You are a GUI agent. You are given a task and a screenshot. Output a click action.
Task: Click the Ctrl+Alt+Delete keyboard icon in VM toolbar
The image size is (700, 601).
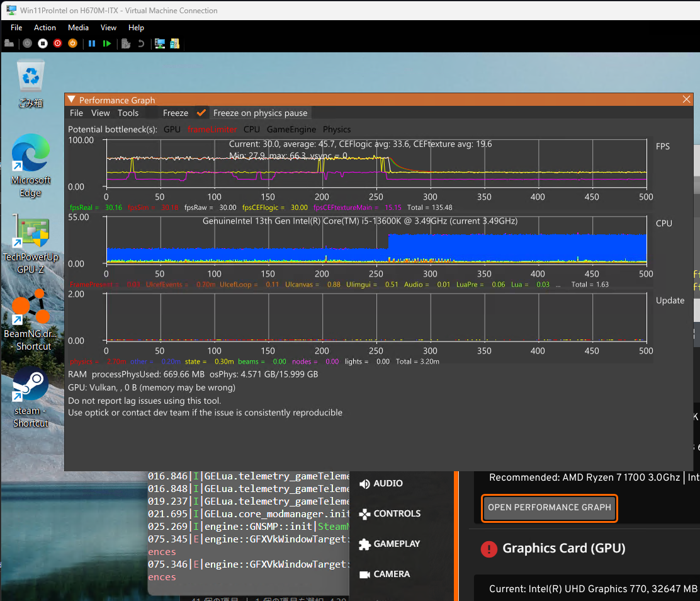9,43
